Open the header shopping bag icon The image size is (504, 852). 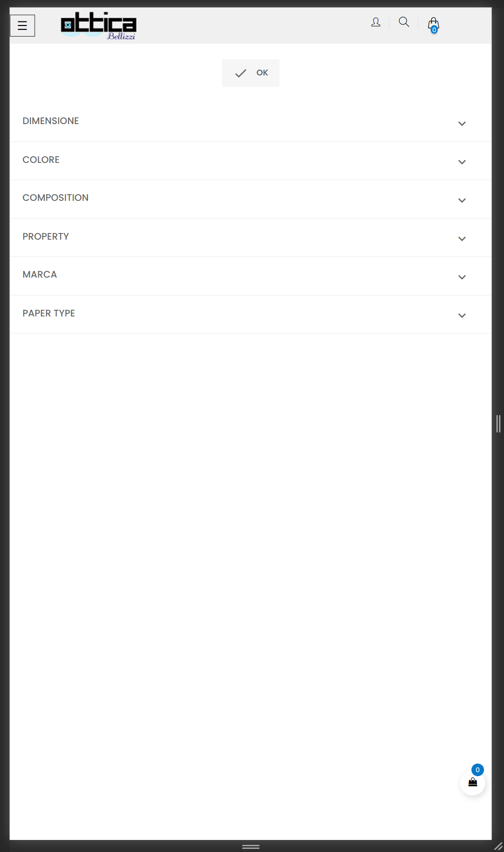click(x=433, y=25)
